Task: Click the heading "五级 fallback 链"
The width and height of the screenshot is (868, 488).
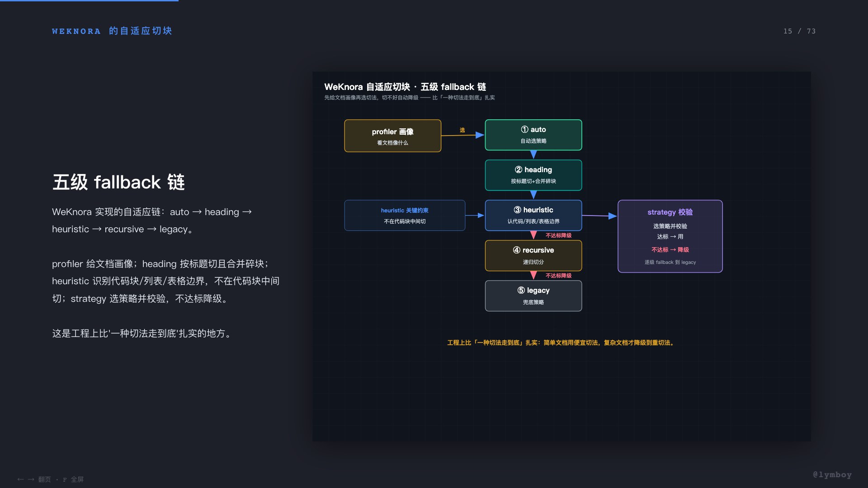Action: pyautogui.click(x=118, y=182)
